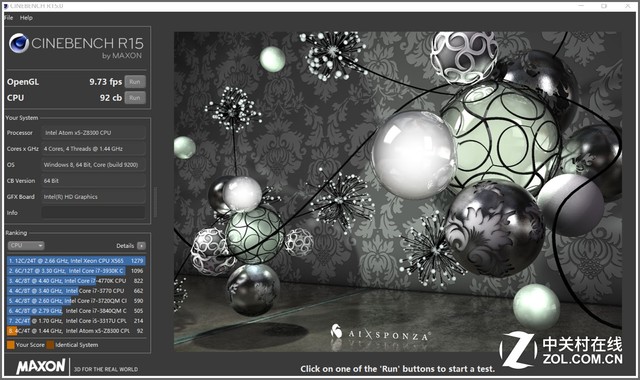Viewport: 640px width, 380px height.
Task: Click the MAXON logo at bottom left
Action: coord(41,366)
